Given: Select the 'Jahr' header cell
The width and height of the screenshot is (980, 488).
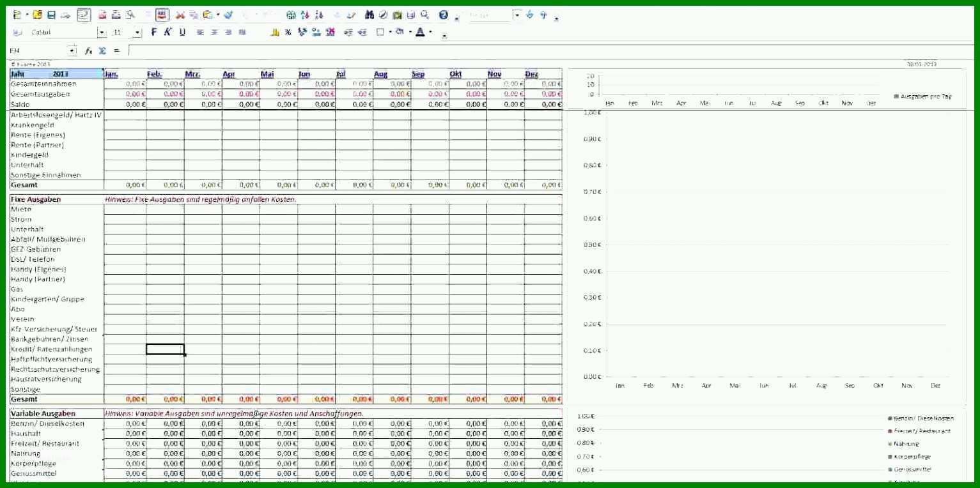Looking at the screenshot, I should click(56, 74).
